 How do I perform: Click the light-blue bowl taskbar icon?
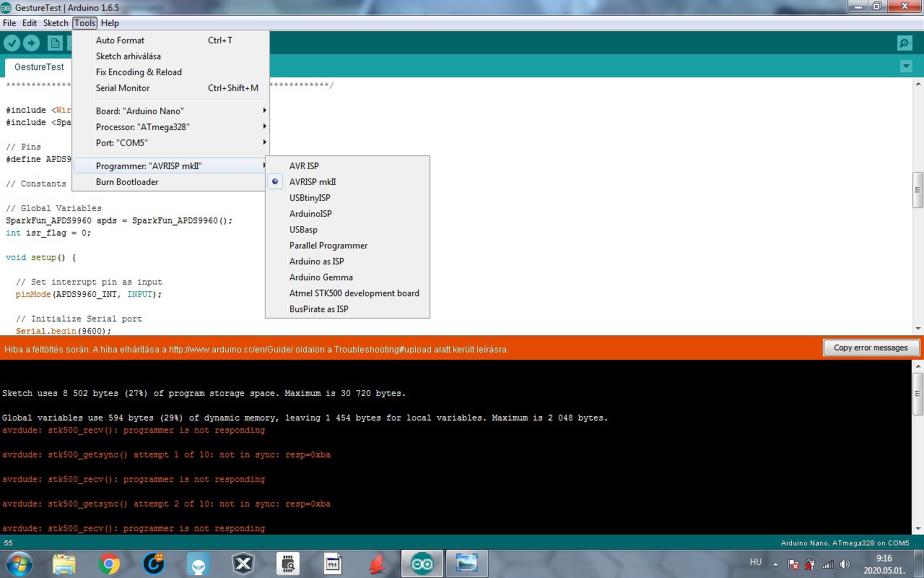pos(199,564)
